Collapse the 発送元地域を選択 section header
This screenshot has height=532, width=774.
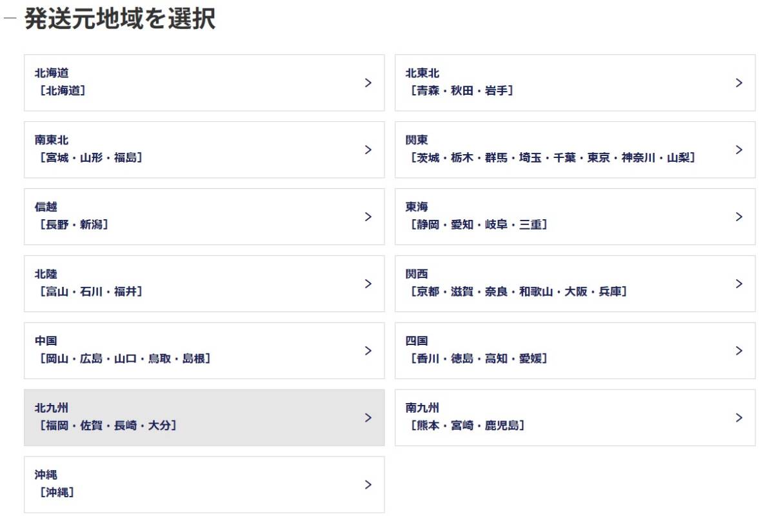tap(9, 19)
